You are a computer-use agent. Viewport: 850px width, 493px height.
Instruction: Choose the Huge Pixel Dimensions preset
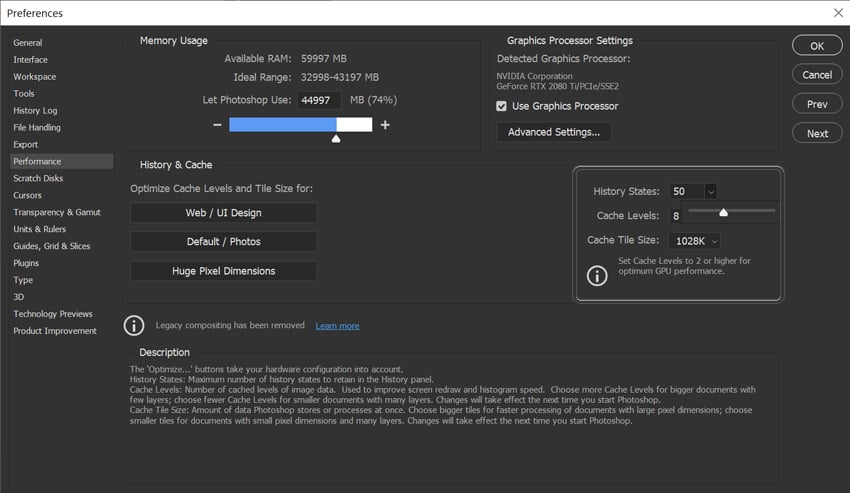click(x=223, y=271)
